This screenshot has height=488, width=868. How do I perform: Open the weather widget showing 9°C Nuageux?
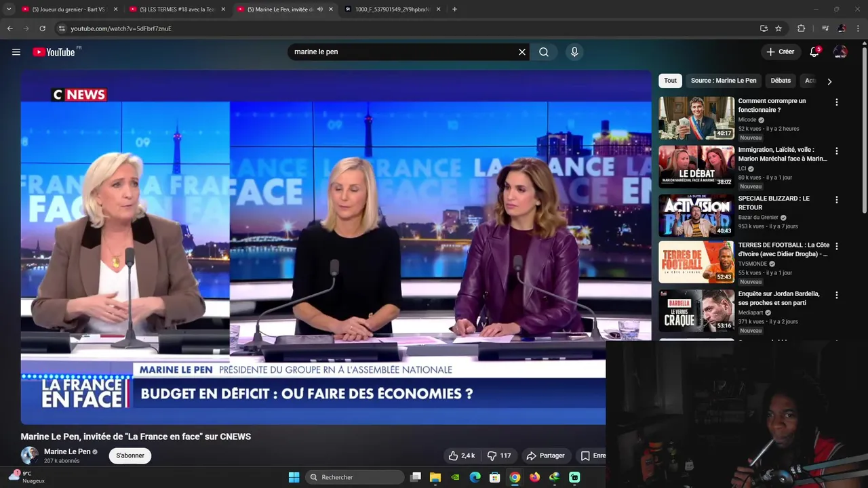point(27,476)
